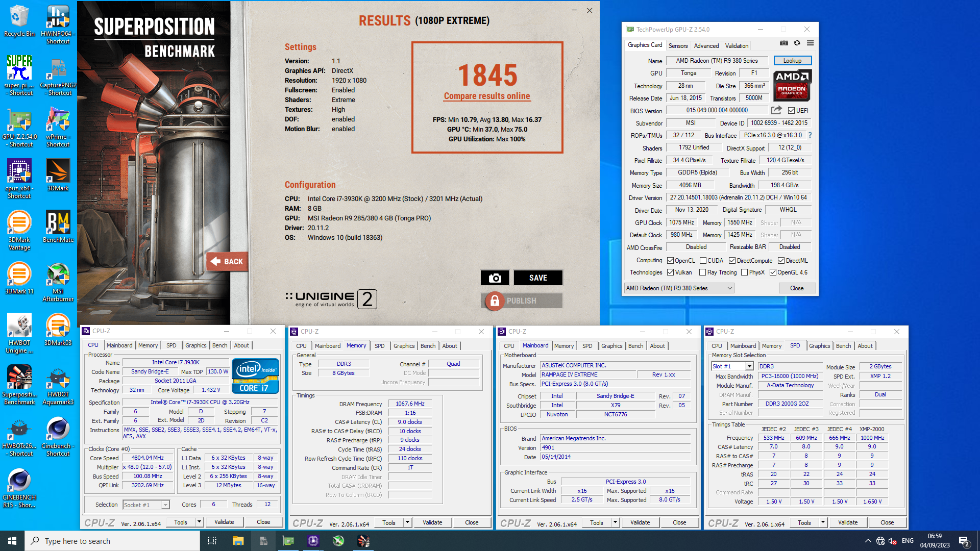Open GPU-Z.2.54.0 desktop shortcut

click(x=19, y=127)
